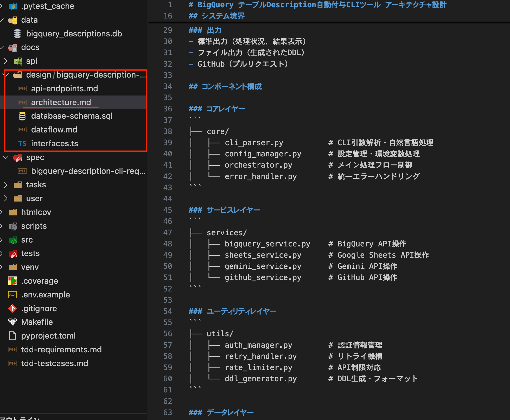Click the markdown icon of dataflow.md
Viewport: 510px width, 420px height.
pos(22,130)
